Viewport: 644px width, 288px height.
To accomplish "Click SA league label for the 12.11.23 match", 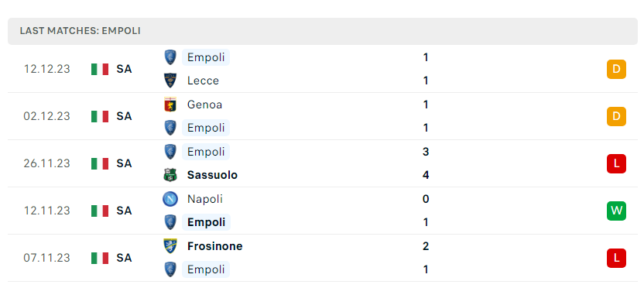I will tap(124, 211).
